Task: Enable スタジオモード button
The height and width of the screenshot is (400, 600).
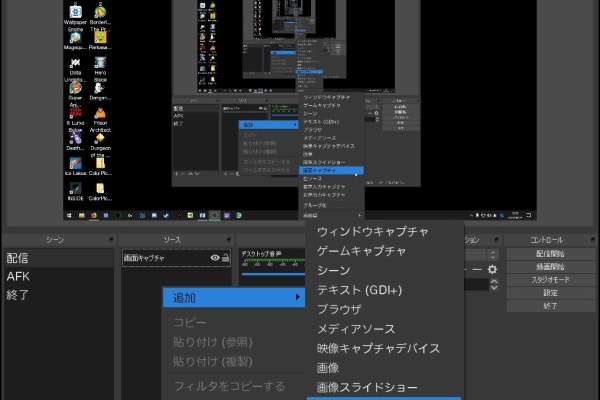Action: (x=550, y=280)
